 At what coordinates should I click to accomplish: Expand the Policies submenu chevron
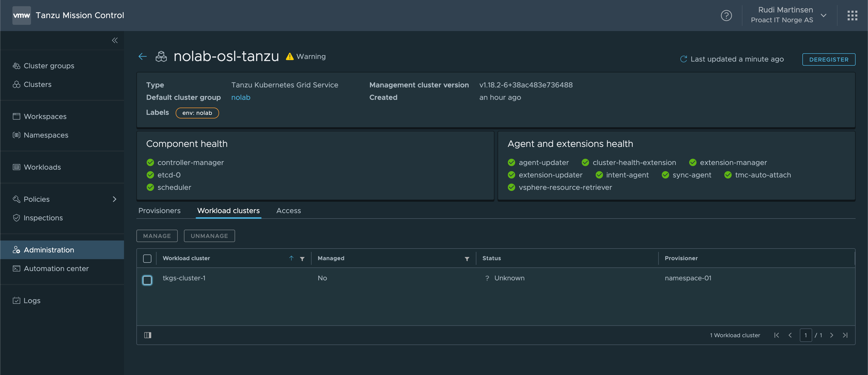pos(114,199)
